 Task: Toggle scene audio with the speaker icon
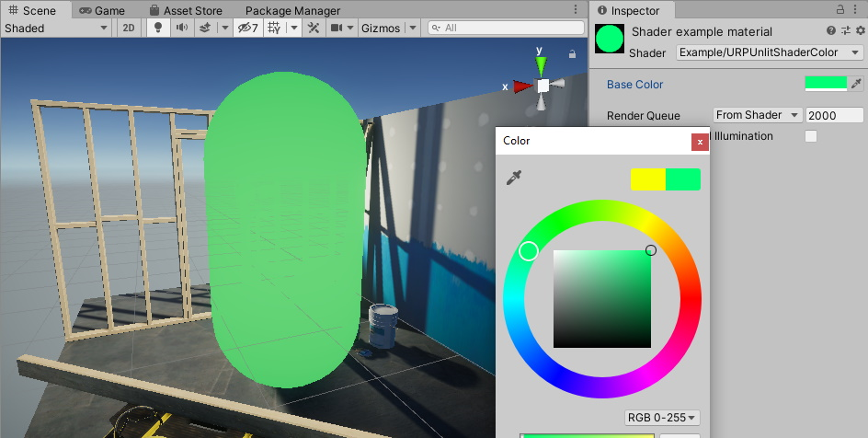coord(182,29)
